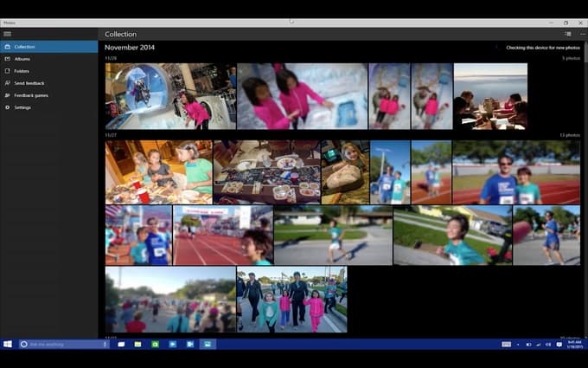Switch to the active Photos taskbar icon
This screenshot has width=588, height=368.
(x=208, y=344)
